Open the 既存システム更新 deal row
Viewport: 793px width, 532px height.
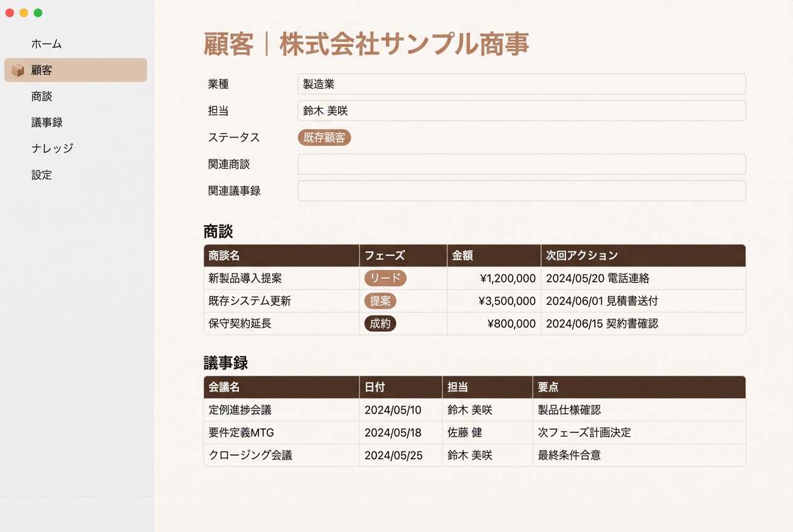click(x=474, y=301)
